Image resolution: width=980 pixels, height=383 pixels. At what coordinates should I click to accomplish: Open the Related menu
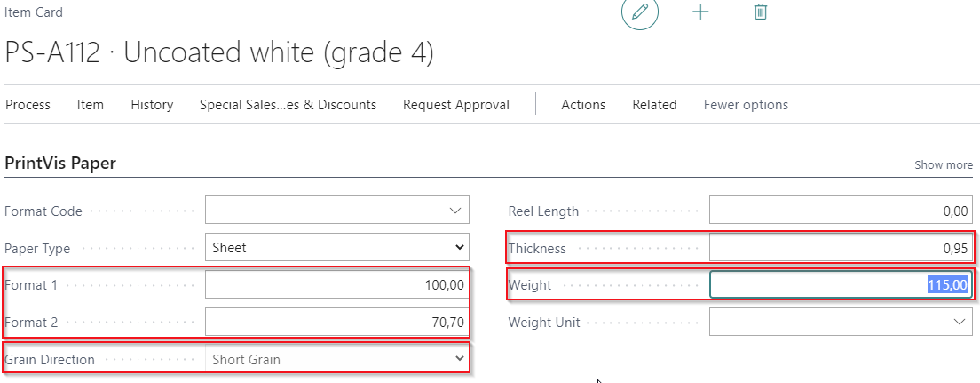click(654, 105)
